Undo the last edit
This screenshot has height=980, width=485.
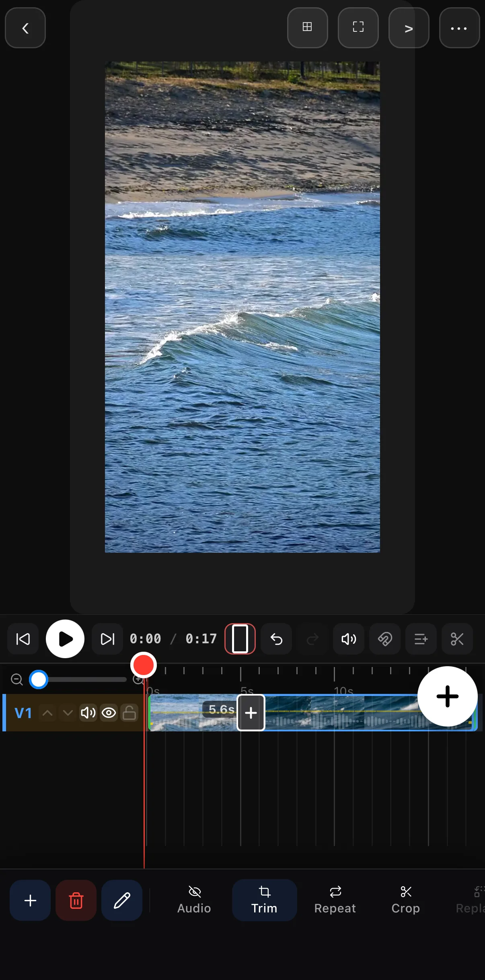tap(276, 639)
